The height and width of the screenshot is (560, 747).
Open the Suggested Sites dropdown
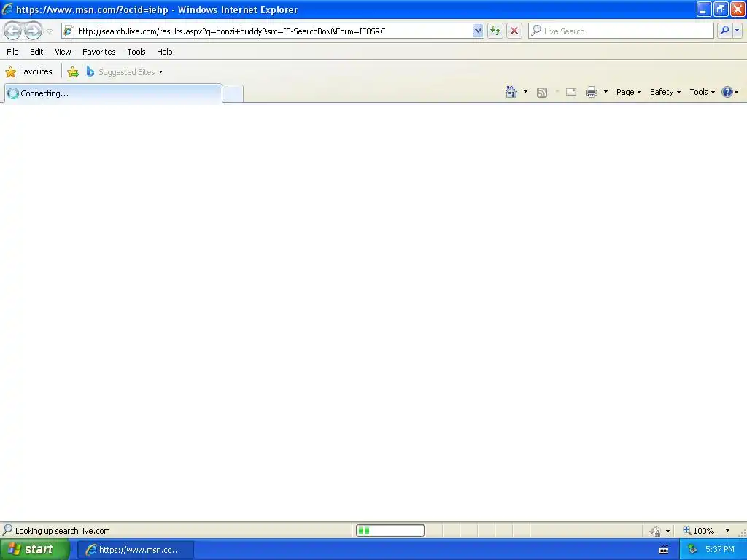(x=125, y=72)
